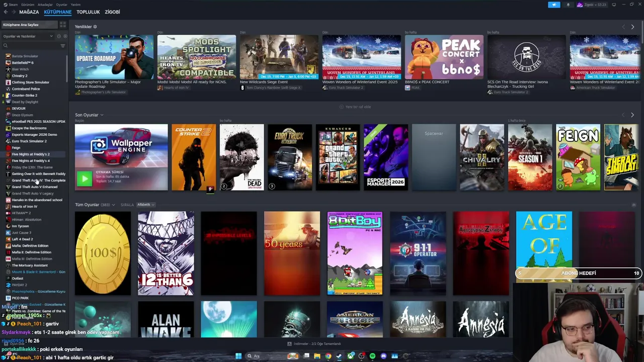Open the 12 is Better Than 6 cover

[166, 253]
